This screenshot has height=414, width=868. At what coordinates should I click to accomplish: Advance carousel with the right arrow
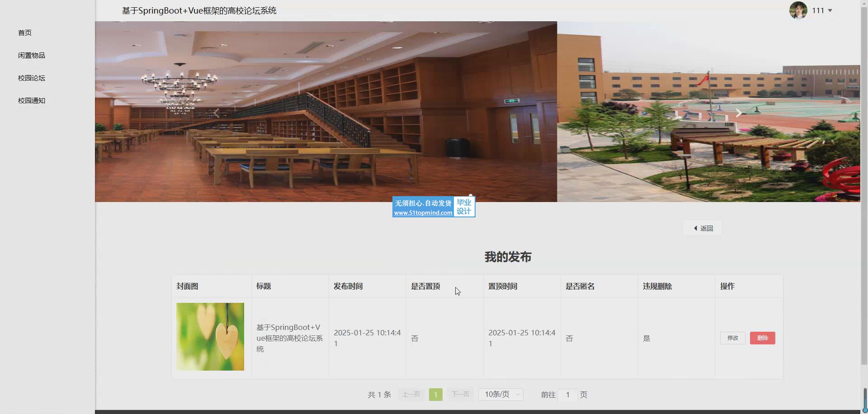point(739,113)
